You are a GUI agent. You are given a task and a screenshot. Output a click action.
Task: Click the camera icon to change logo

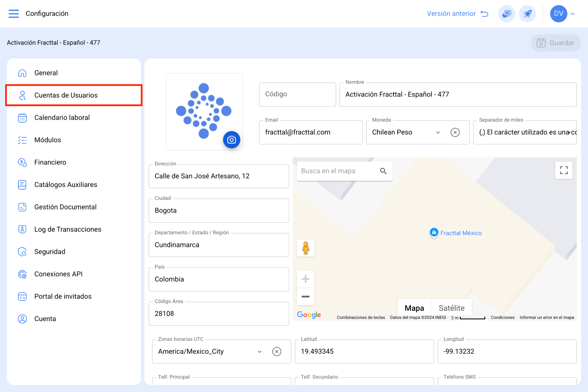(x=232, y=140)
